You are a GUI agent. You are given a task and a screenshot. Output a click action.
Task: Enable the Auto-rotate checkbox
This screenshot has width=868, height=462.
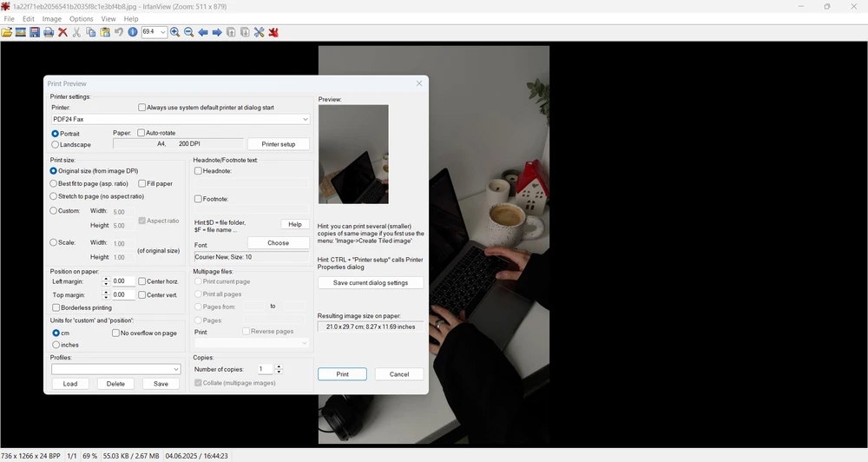(x=141, y=133)
